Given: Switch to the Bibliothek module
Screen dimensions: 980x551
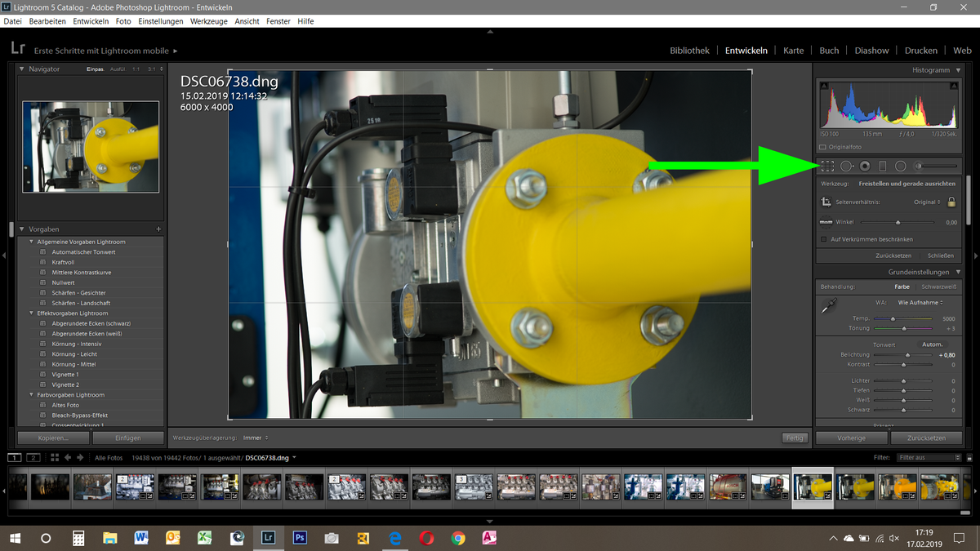Looking at the screenshot, I should (x=689, y=50).
